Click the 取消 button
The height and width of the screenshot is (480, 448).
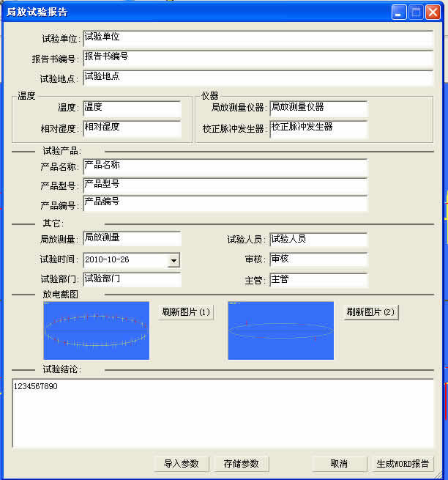click(339, 464)
